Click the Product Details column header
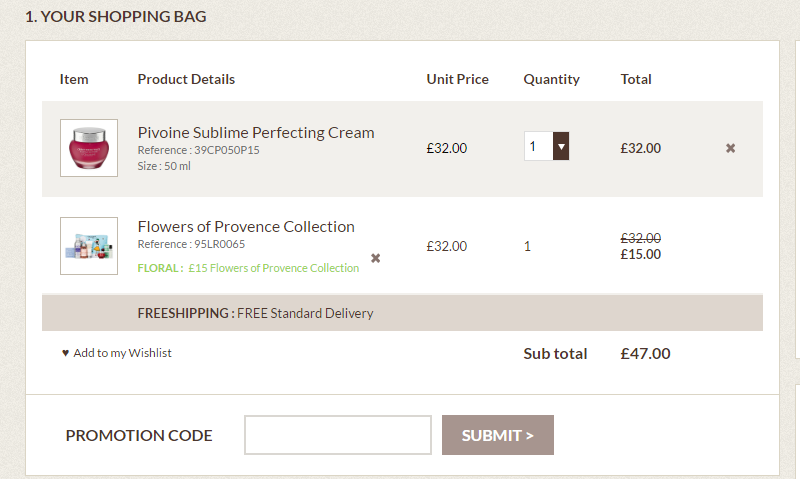The image size is (800, 479). click(x=186, y=79)
